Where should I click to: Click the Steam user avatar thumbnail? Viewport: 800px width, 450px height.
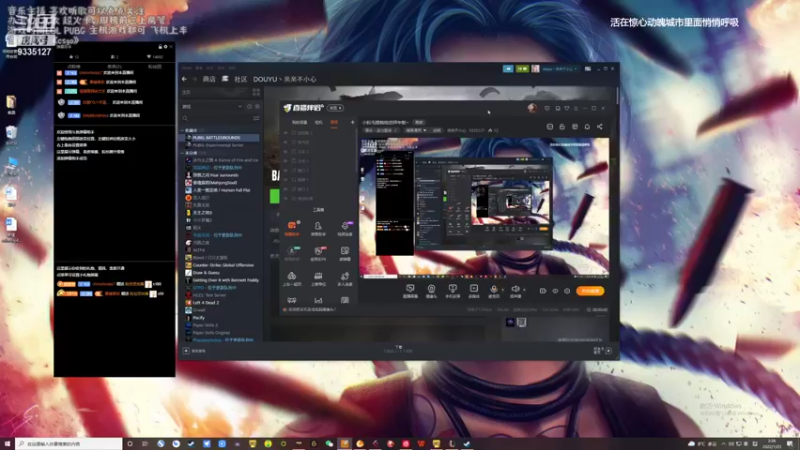click(535, 68)
